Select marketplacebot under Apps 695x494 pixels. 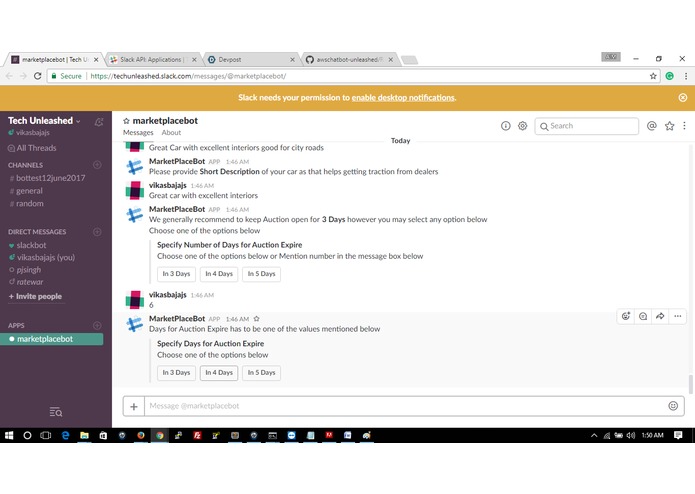[51, 339]
